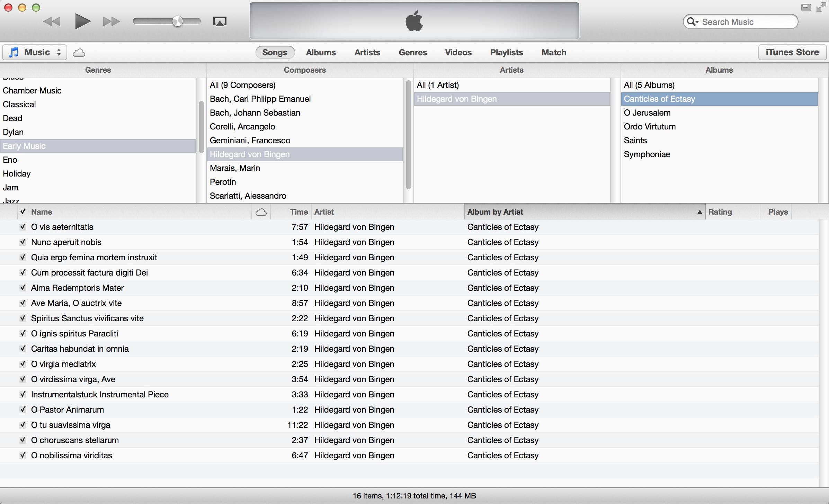Select the Albums tab

tap(320, 52)
